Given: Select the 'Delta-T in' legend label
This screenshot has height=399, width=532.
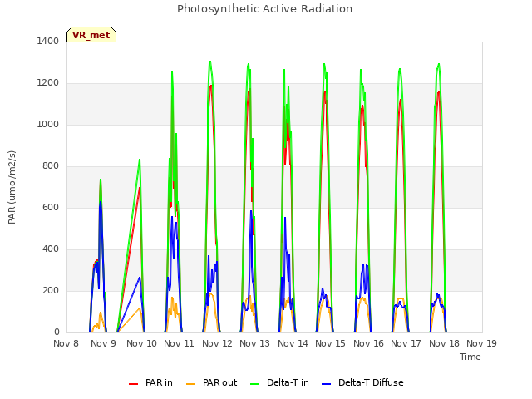Looking at the screenshot, I should click(288, 382).
